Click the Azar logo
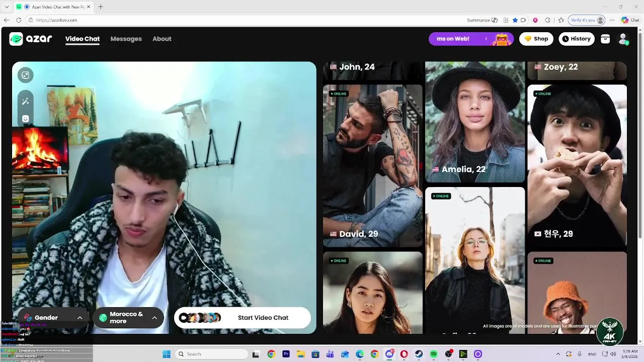644x362 pixels. point(31,39)
